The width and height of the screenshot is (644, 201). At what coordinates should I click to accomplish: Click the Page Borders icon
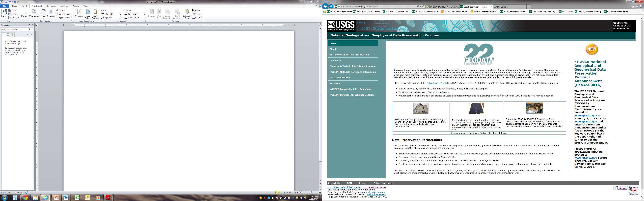tap(95, 13)
